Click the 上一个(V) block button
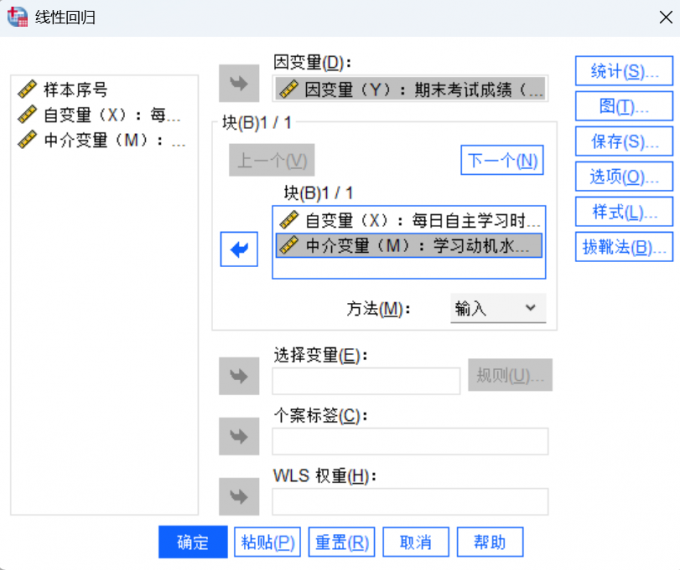 click(272, 160)
